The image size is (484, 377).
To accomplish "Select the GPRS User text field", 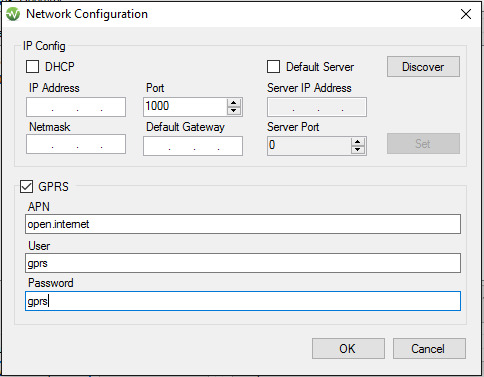I will click(243, 263).
